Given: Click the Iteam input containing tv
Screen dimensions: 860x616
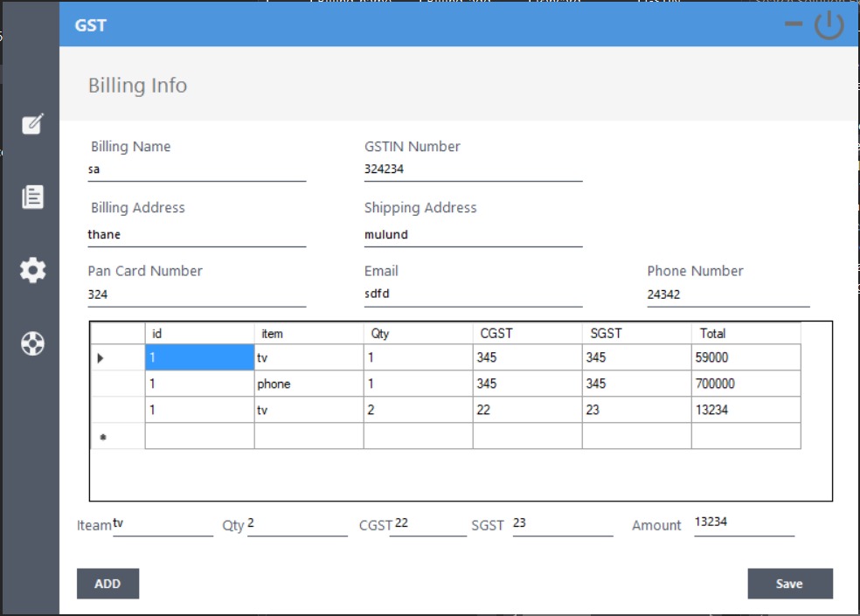Looking at the screenshot, I should pyautogui.click(x=163, y=524).
